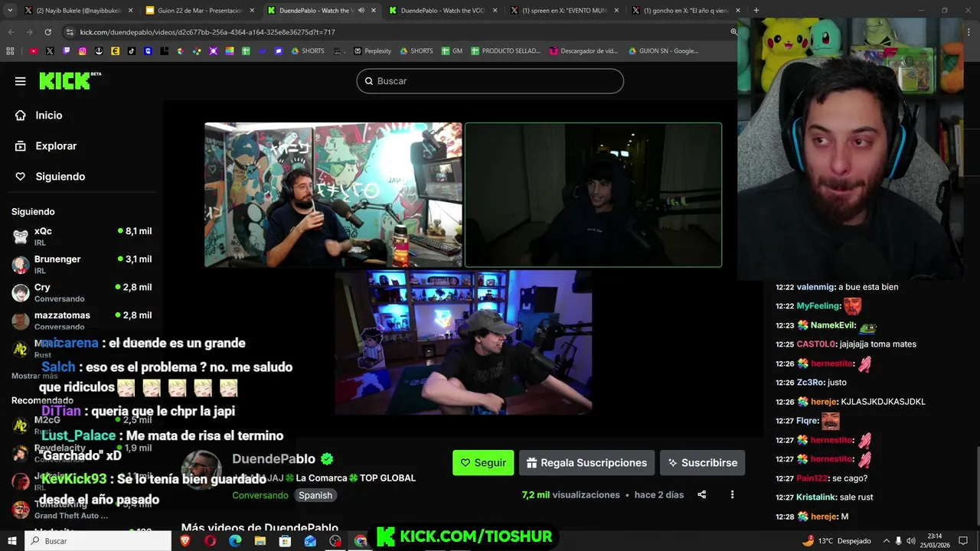The width and height of the screenshot is (980, 551).
Task: Click the share icon under video
Action: point(701,494)
